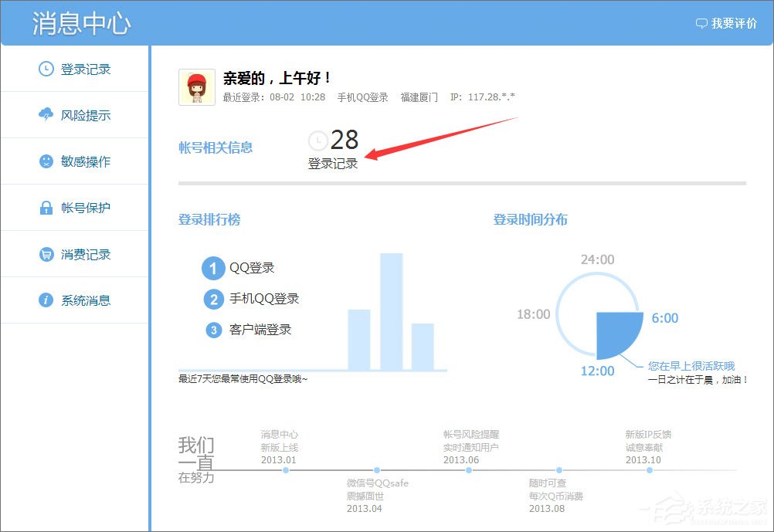Click the 帐号保护 lock icon
Viewport: 774px width, 532px height.
[x=46, y=207]
